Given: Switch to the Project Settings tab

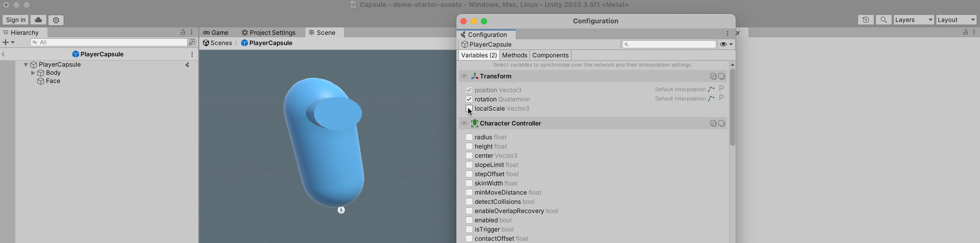Looking at the screenshot, I should click(269, 33).
